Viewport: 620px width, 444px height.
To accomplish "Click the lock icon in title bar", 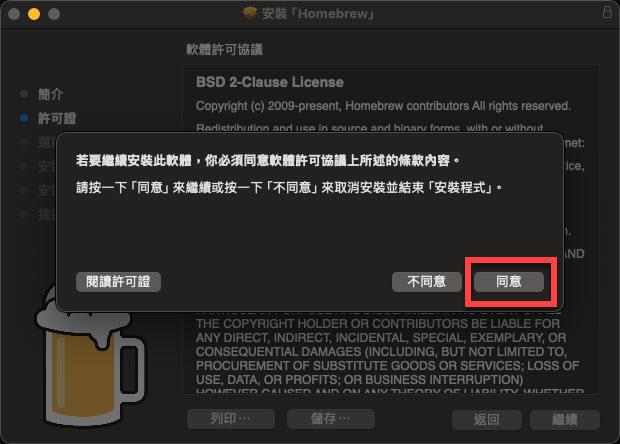I will coord(607,12).
